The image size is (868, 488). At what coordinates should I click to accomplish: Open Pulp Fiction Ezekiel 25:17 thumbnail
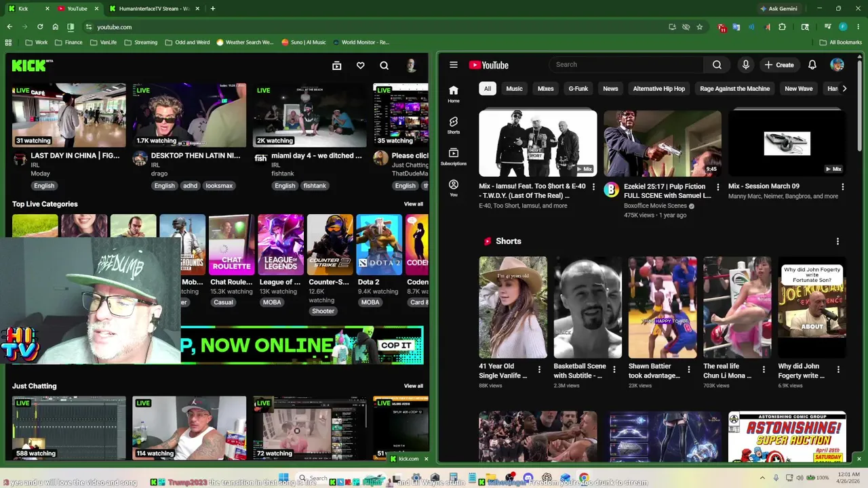(x=663, y=144)
